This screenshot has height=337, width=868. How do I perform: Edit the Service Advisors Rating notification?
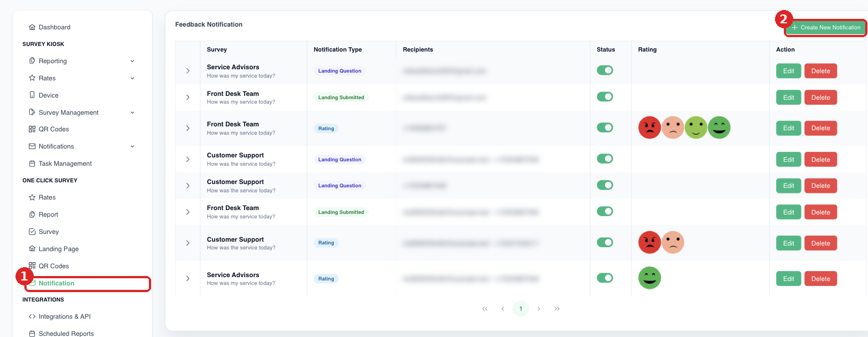pyautogui.click(x=788, y=278)
